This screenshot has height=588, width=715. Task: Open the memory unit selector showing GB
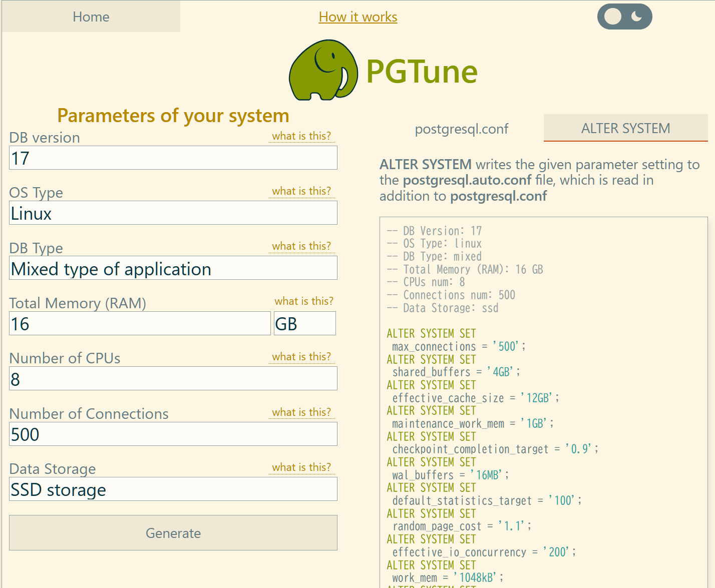point(304,323)
